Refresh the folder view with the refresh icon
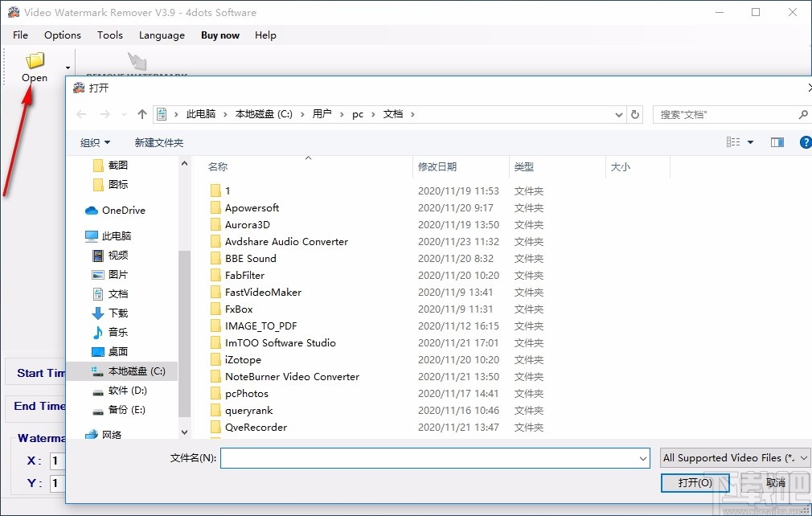The width and height of the screenshot is (812, 516). click(x=635, y=114)
